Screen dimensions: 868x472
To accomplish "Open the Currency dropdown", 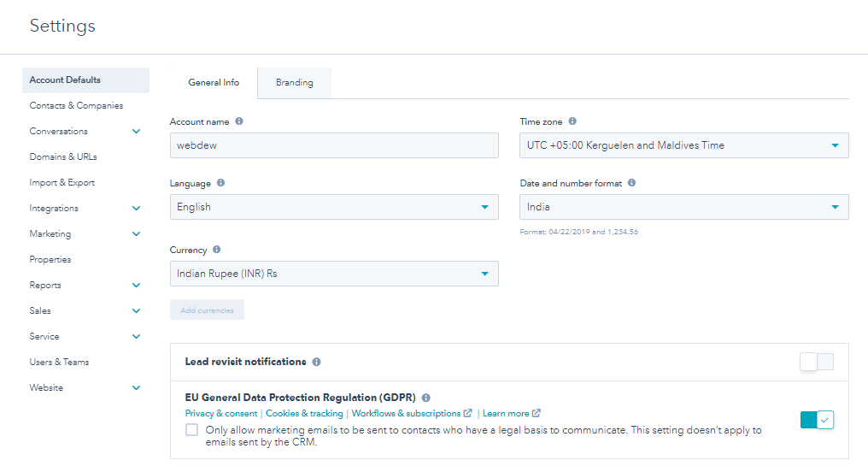I will point(334,274).
